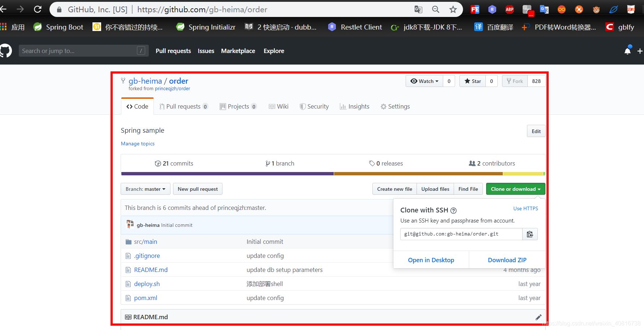Open the Pull requests repository tab
644x330 pixels.
point(183,106)
